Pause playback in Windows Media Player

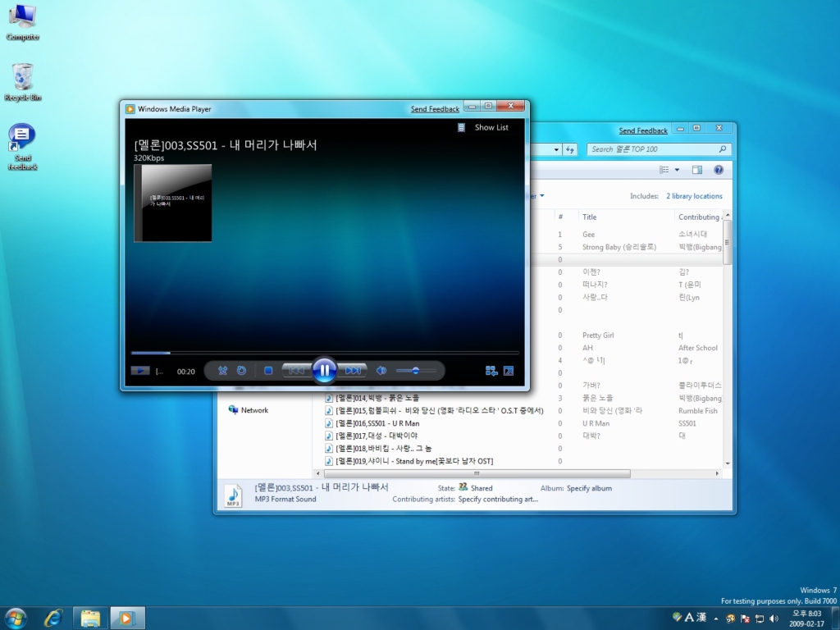coord(324,370)
